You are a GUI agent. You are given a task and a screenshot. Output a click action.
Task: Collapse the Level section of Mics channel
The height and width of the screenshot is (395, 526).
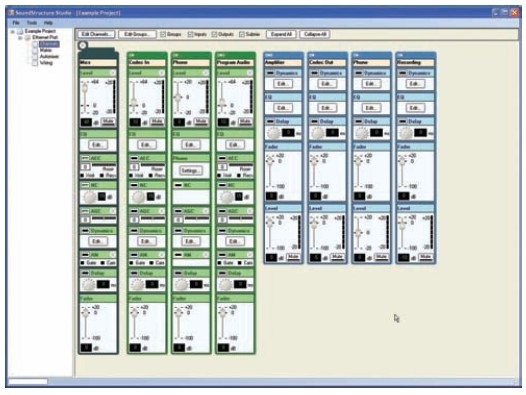click(x=113, y=73)
